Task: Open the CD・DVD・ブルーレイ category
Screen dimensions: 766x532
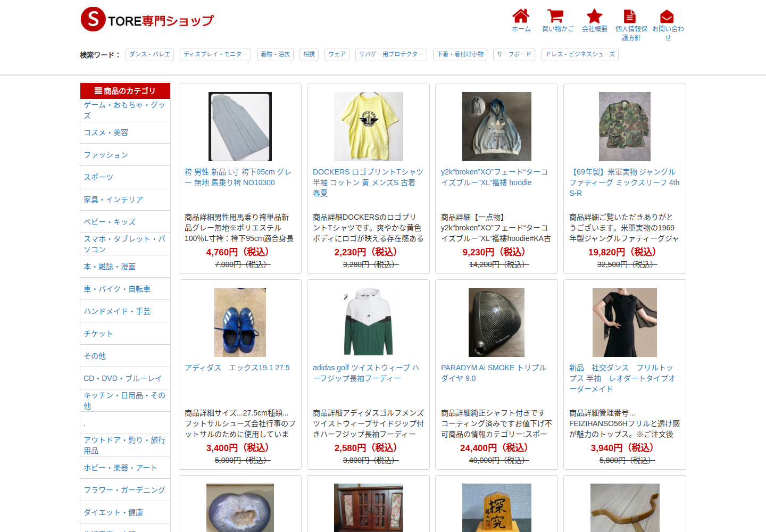Action: pyautogui.click(x=125, y=378)
